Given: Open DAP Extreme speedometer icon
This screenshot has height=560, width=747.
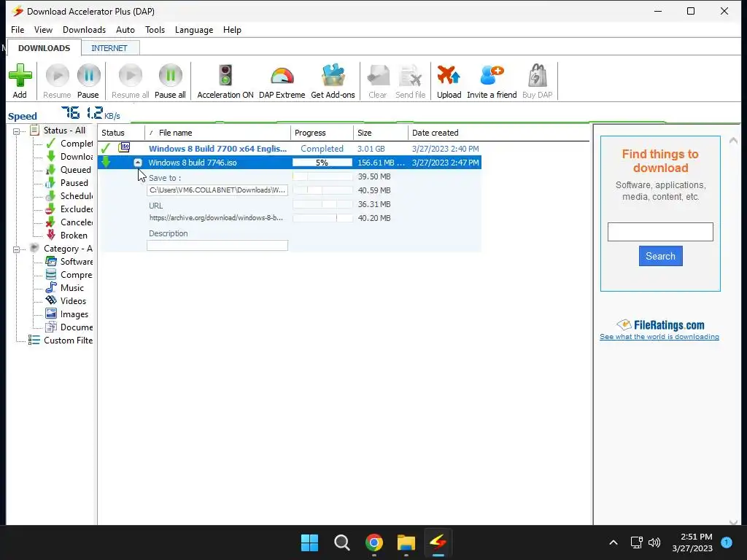Looking at the screenshot, I should point(282,76).
